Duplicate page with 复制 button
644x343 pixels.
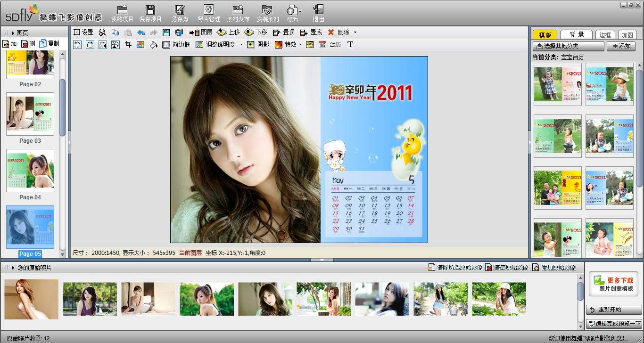[x=50, y=44]
